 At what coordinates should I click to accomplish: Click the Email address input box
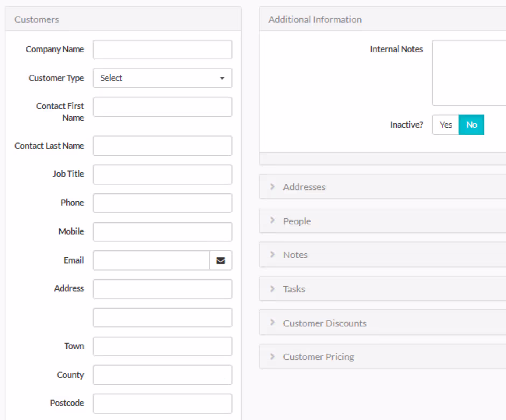[151, 260]
